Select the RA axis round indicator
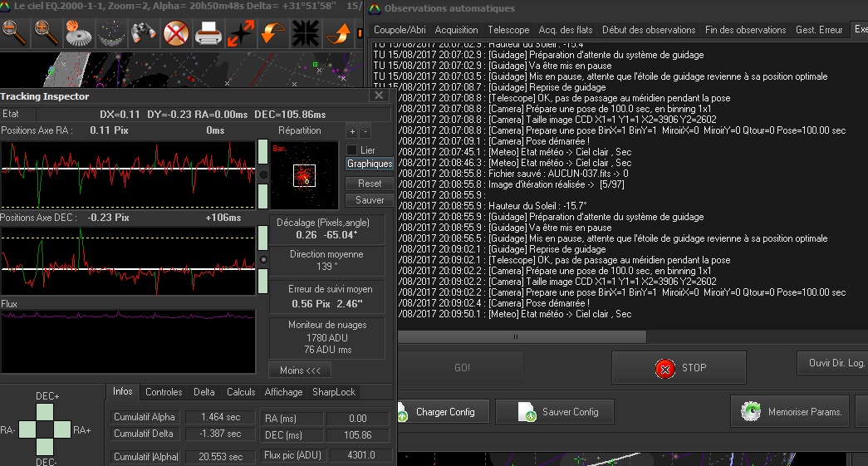Viewport: 868px width, 466px height. [x=263, y=175]
